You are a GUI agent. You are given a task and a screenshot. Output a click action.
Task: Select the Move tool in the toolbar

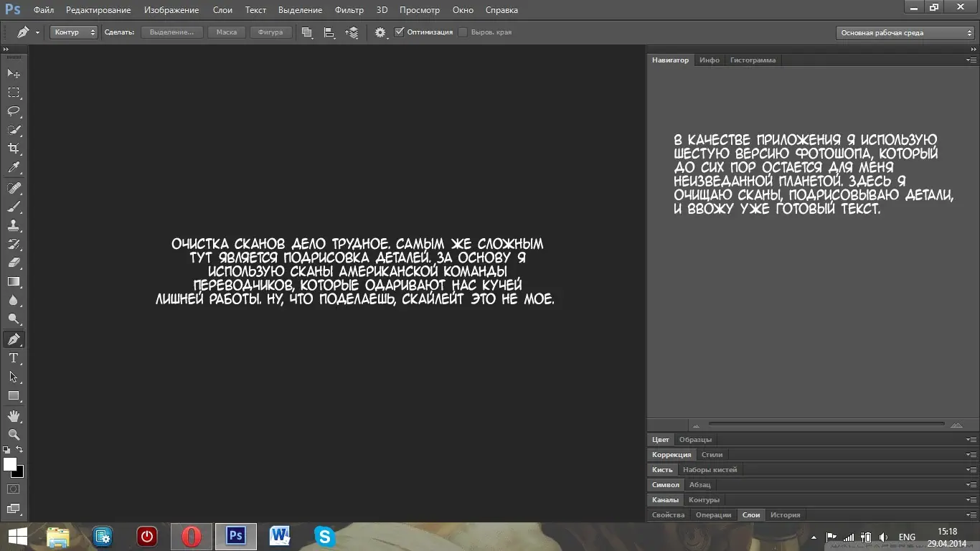pyautogui.click(x=14, y=73)
